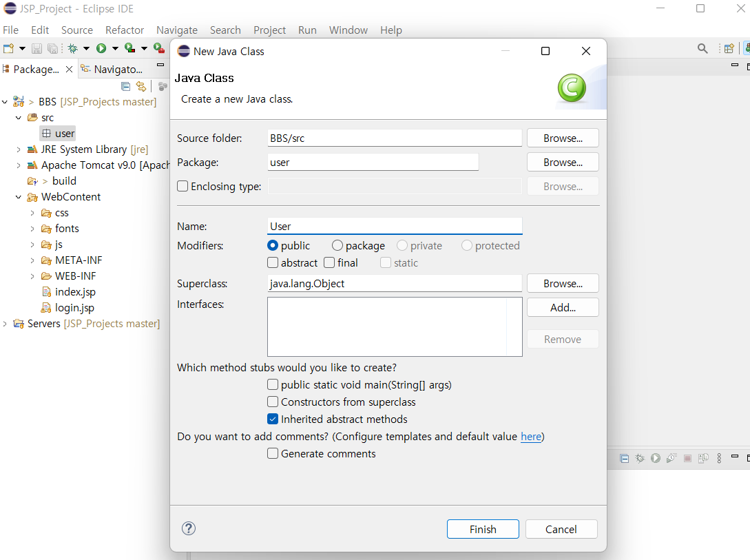Click the run icon in bottom panel toolbar

pyautogui.click(x=656, y=459)
